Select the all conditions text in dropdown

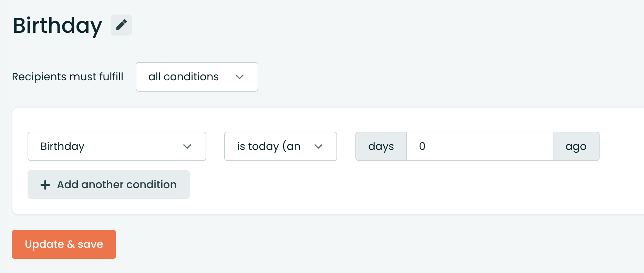click(184, 77)
